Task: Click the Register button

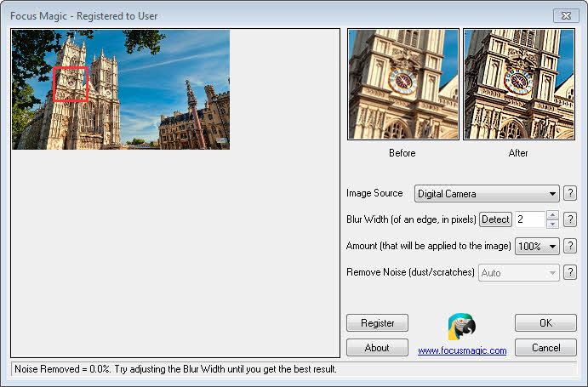Action: 377,323
